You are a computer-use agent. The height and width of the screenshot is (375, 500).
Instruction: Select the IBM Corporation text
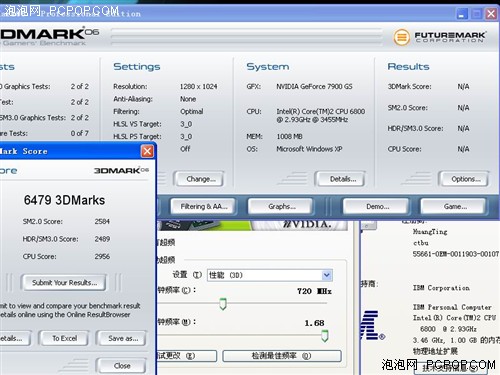tap(441, 288)
